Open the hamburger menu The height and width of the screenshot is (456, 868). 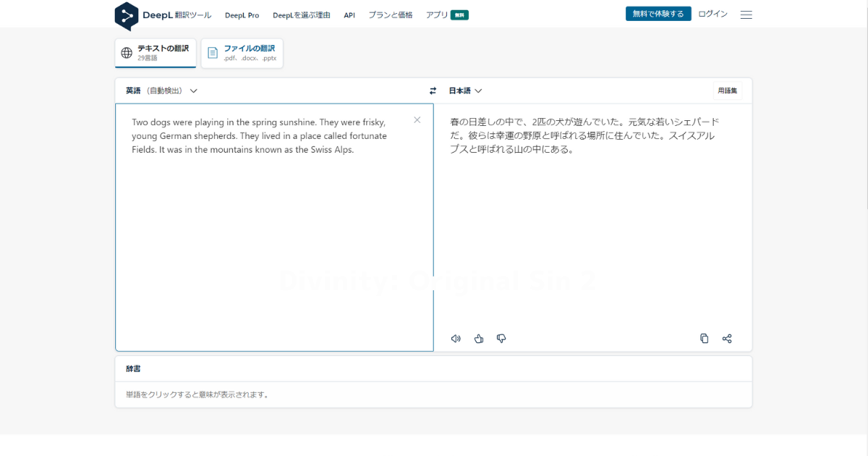(x=746, y=14)
